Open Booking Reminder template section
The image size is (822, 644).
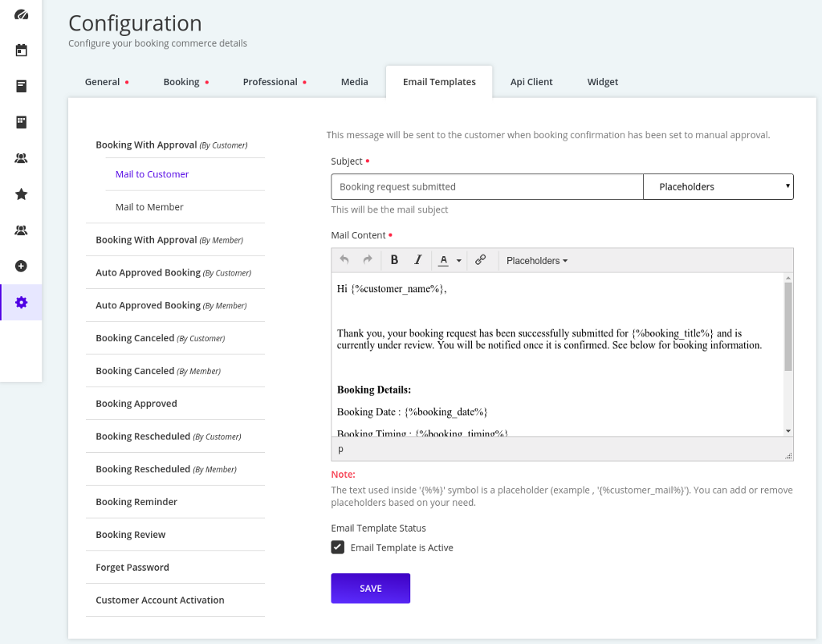coord(136,502)
